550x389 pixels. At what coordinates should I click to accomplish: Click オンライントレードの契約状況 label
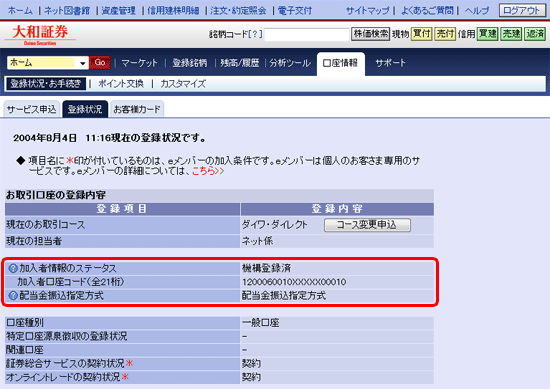pyautogui.click(x=63, y=377)
